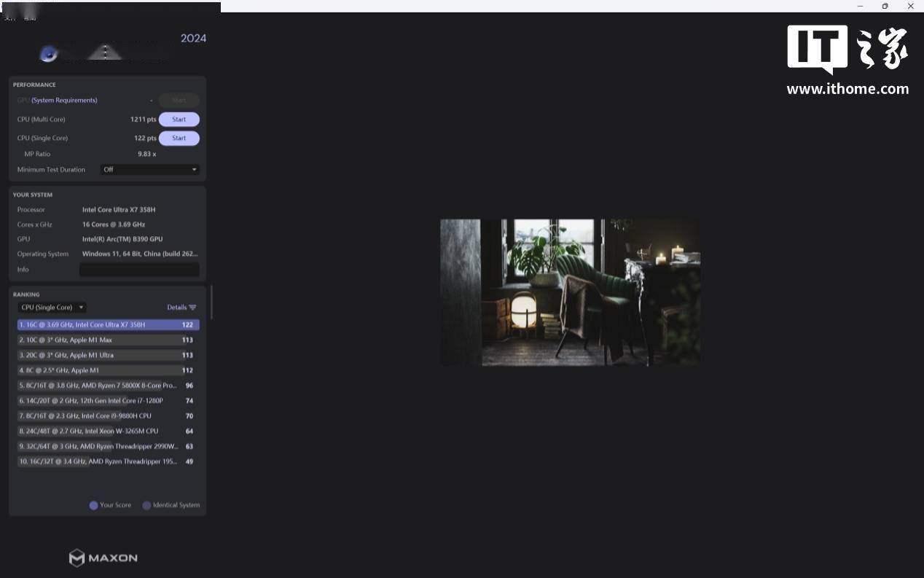Open the Minimum Test Duration dropdown

tap(149, 170)
